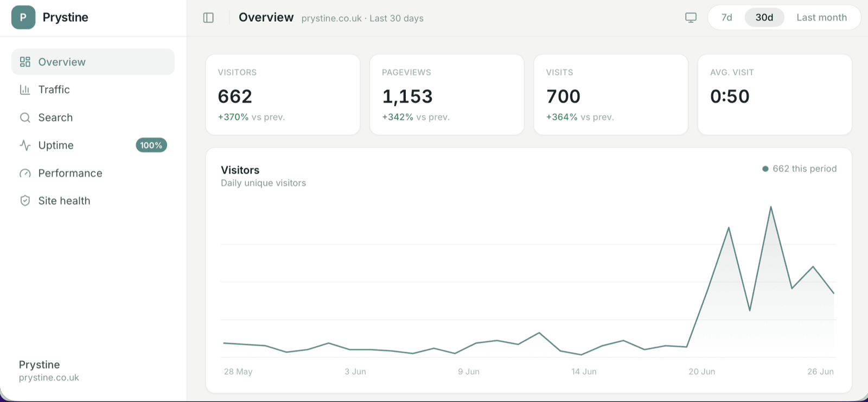Click the Prystine brand name at top

pyautogui.click(x=65, y=17)
